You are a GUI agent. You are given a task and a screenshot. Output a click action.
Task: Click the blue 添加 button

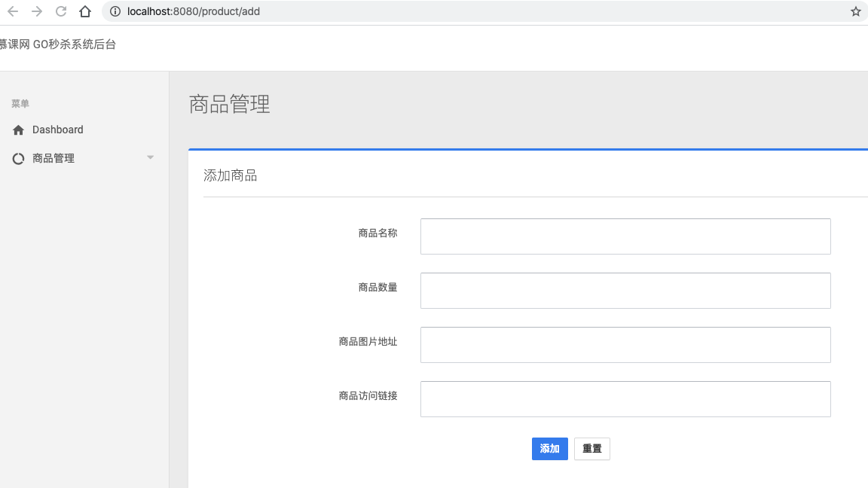tap(550, 448)
